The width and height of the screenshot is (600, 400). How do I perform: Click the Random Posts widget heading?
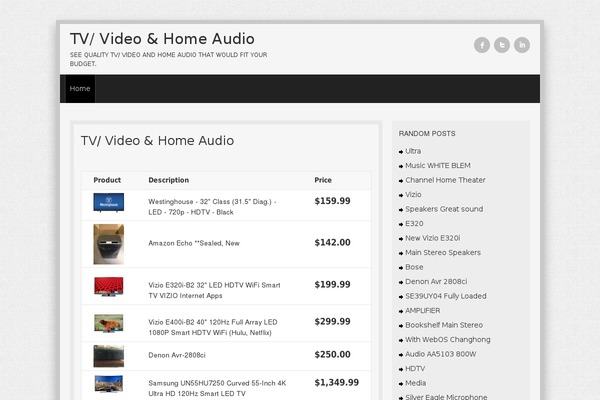click(427, 134)
